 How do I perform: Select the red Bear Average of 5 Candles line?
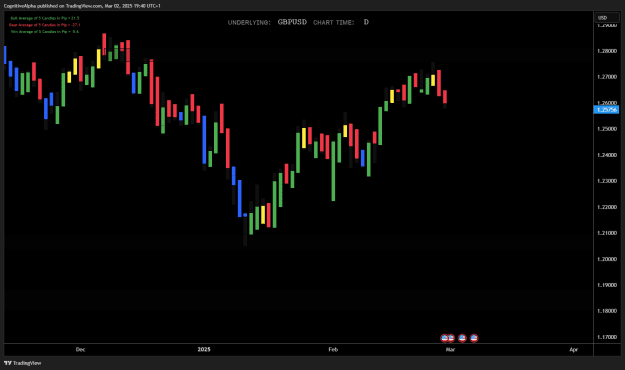pos(45,25)
